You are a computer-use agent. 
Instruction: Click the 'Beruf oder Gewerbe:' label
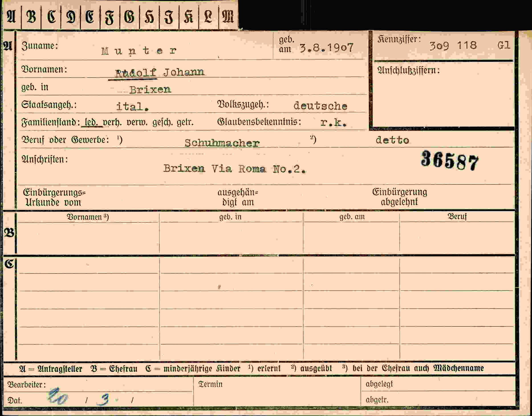point(65,140)
